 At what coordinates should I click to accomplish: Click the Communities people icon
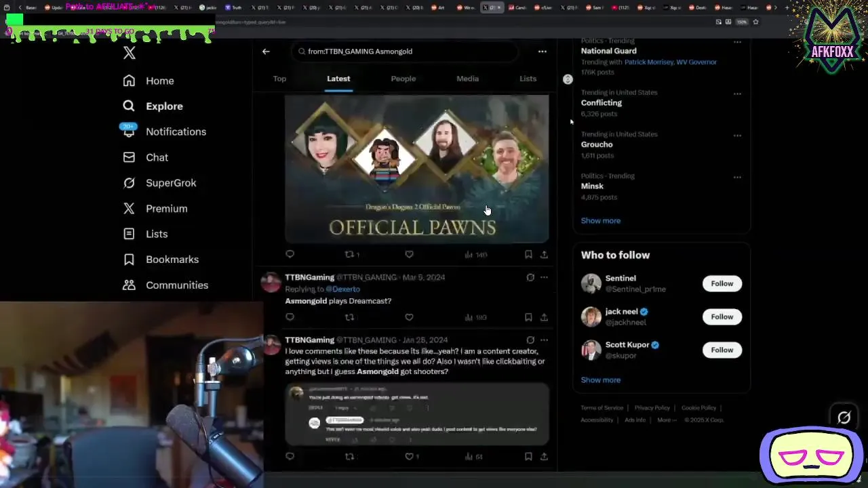click(129, 285)
